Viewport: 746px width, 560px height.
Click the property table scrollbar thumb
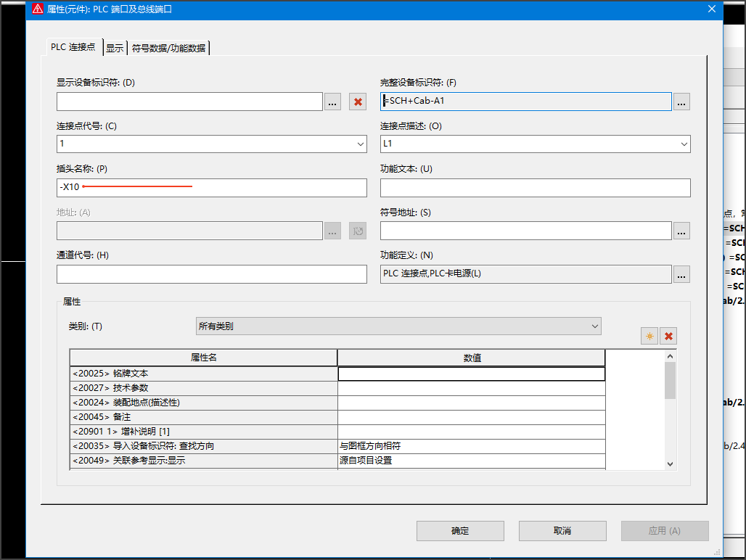pos(670,380)
